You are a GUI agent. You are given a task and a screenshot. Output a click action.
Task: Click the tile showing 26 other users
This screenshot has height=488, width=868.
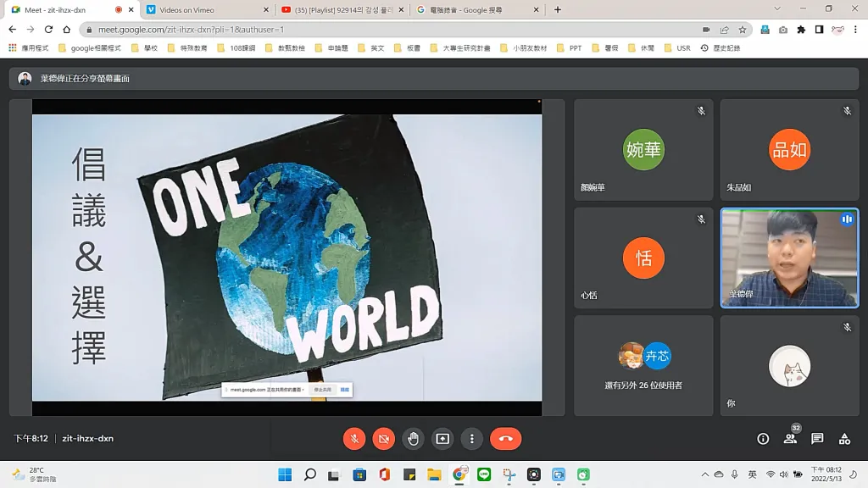643,365
